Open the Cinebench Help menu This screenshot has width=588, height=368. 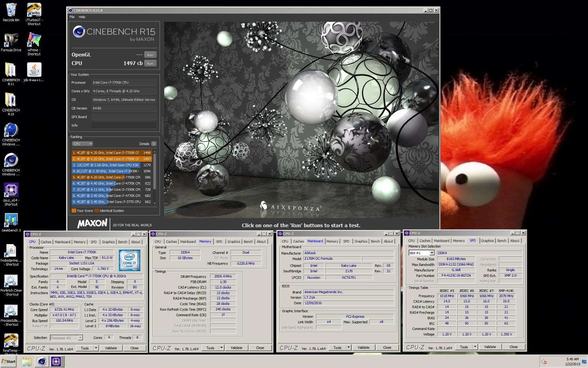(x=82, y=17)
